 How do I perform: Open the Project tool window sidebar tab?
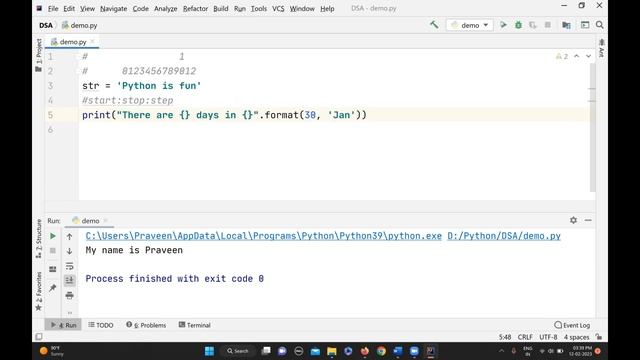[39, 56]
